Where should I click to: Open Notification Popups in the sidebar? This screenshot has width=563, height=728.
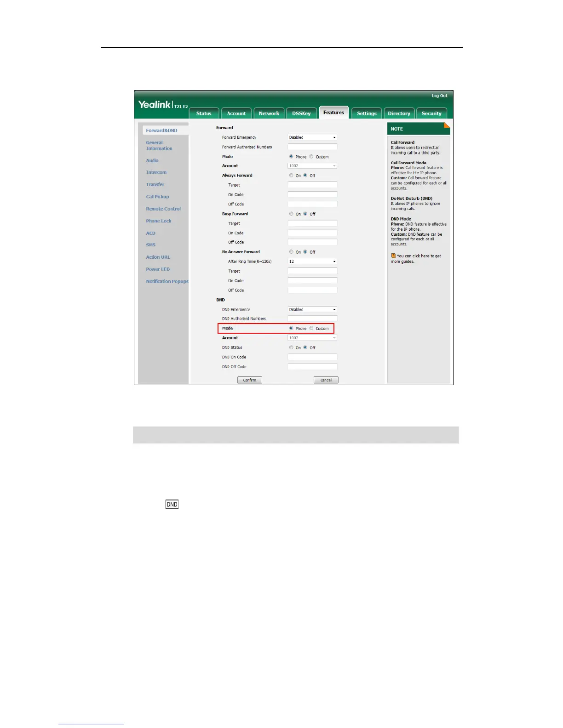pos(167,281)
